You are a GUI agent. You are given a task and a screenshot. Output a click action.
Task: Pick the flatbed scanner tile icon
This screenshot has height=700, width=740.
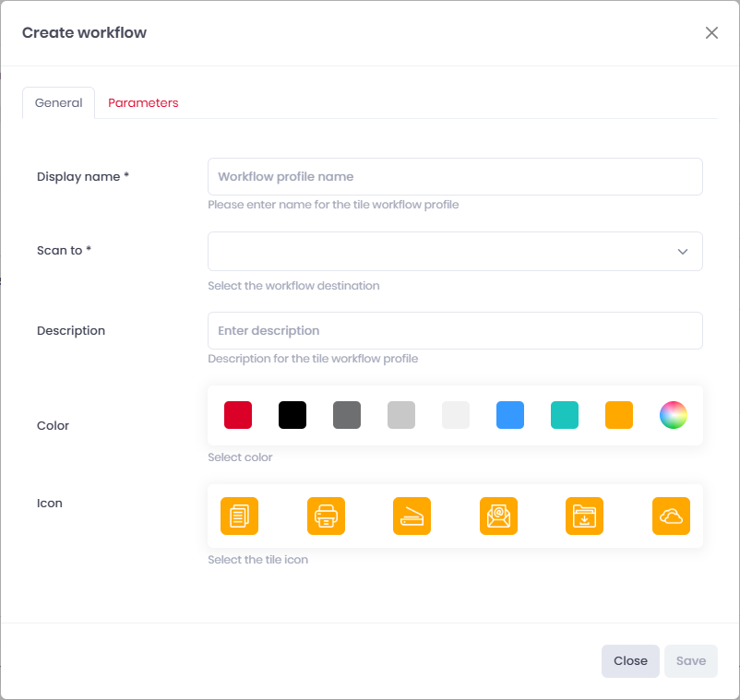pyautogui.click(x=412, y=516)
